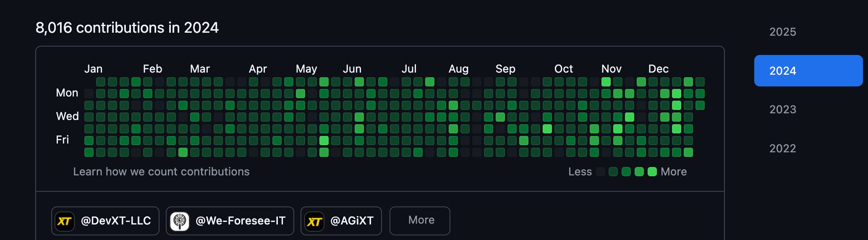The image size is (868, 240).
Task: Click the second legend square from the left
Action: click(613, 172)
